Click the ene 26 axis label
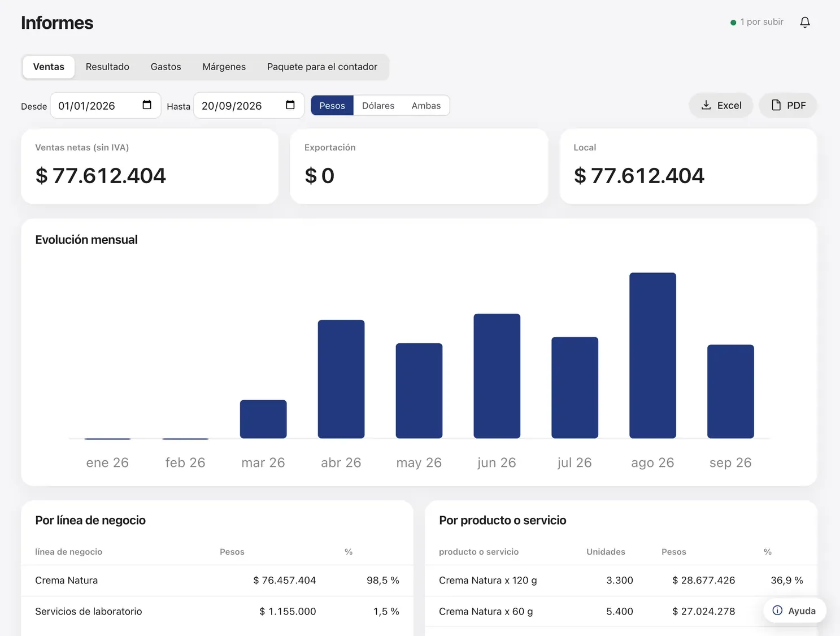The width and height of the screenshot is (840, 636). point(107,462)
